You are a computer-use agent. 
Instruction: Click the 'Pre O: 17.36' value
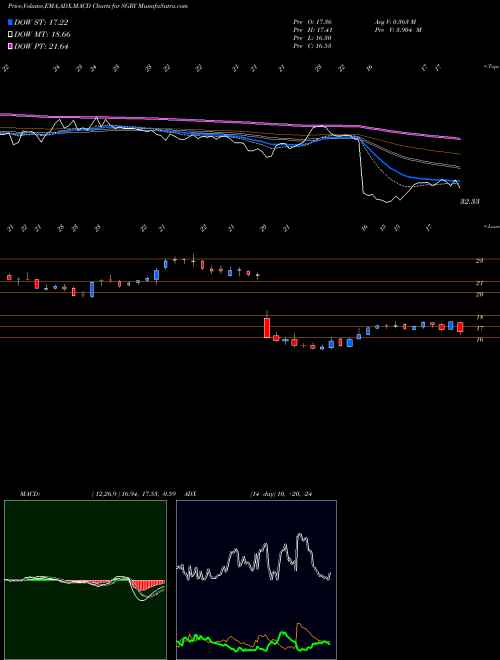[313, 21]
